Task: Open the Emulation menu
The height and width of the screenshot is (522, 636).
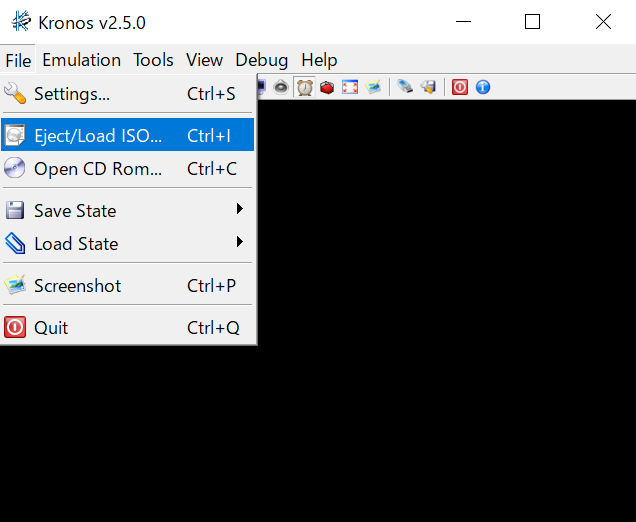Action: 82,60
